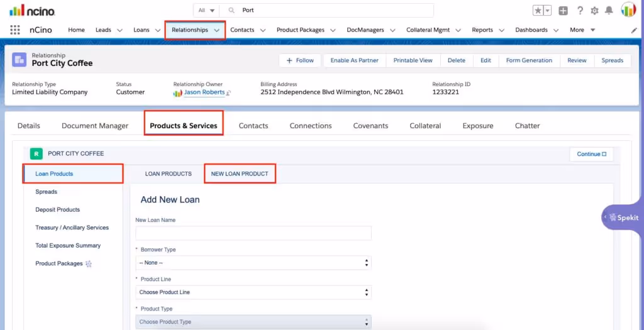The image size is (644, 330).
Task: Open the Spekit side panel
Action: pos(622,217)
